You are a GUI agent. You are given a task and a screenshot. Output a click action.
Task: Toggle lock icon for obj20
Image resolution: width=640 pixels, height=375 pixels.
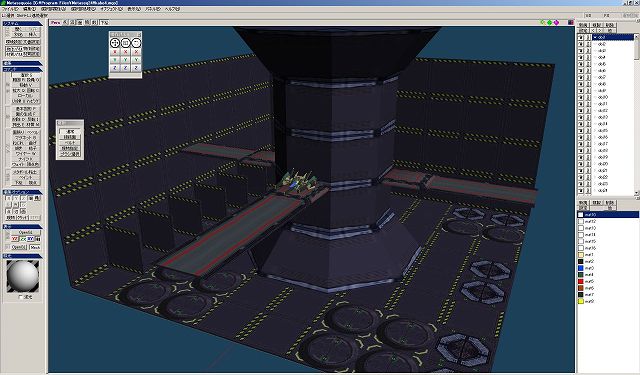coord(588,164)
